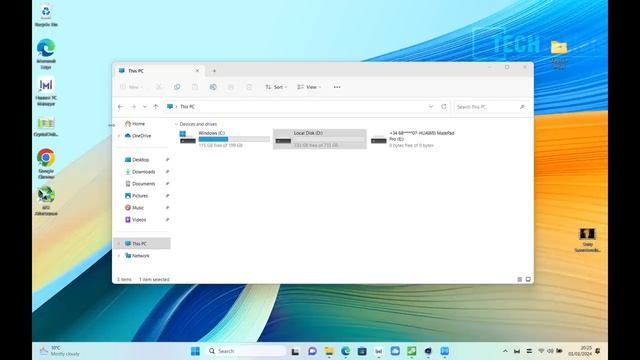Screen dimensions: 640x360
Task: Open the View dropdown menu
Action: [309, 87]
